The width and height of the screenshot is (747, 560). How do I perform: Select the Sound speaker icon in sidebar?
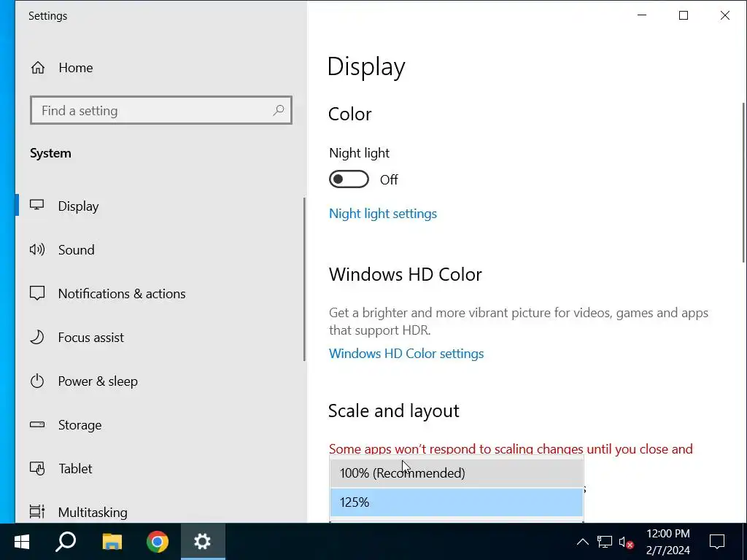pos(37,249)
